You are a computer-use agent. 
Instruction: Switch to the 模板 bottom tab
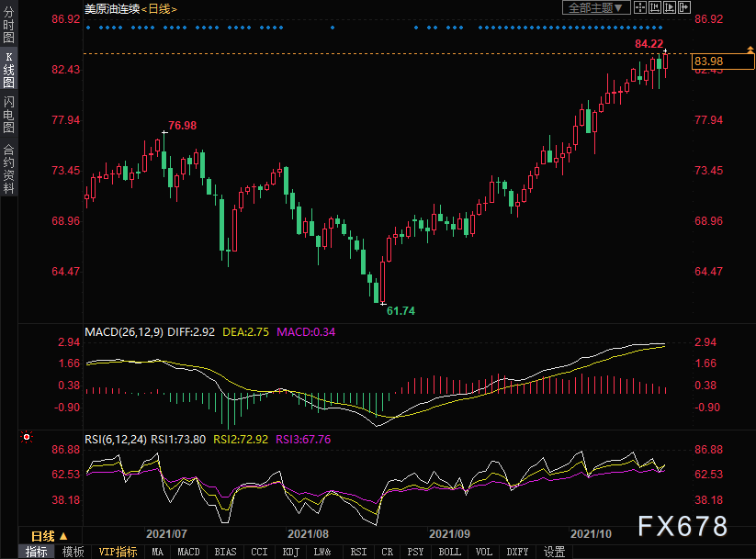click(x=73, y=552)
